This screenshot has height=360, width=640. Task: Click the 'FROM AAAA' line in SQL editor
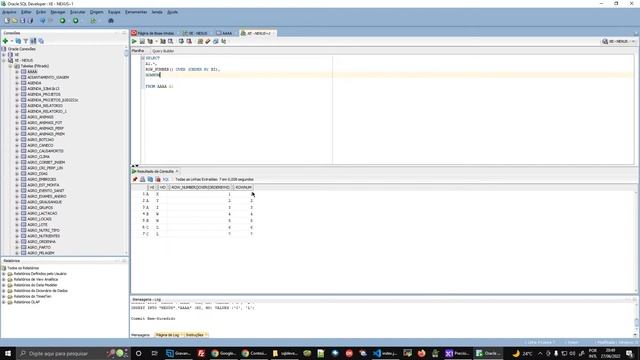coord(159,87)
